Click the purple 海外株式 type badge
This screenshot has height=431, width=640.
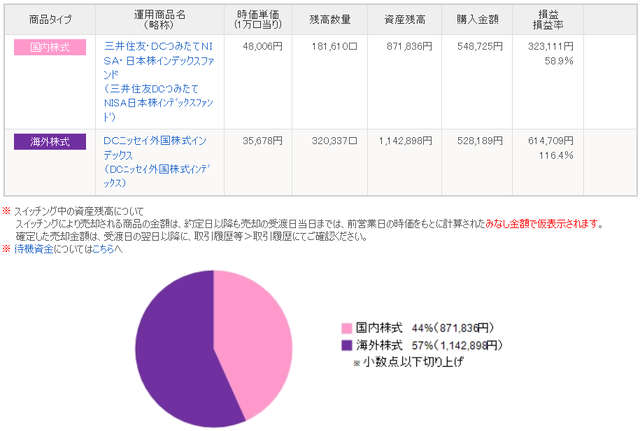(x=50, y=142)
